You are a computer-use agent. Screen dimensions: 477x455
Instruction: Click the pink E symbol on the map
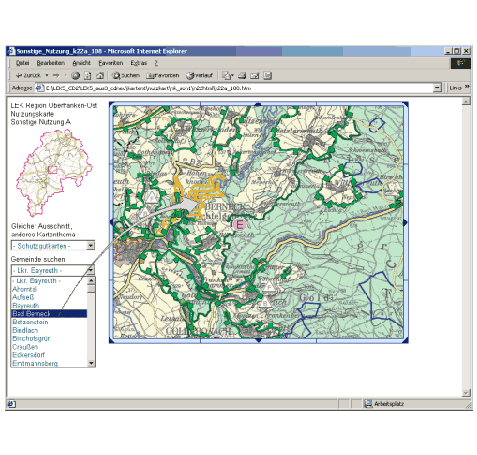click(x=239, y=224)
